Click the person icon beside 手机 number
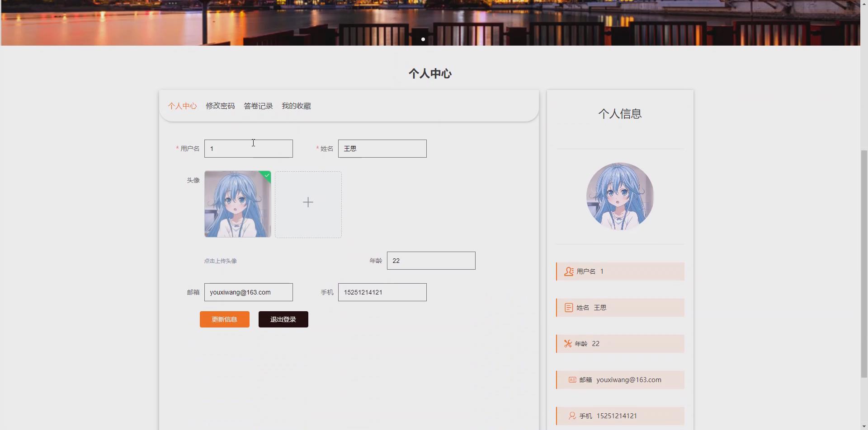 [x=571, y=416]
